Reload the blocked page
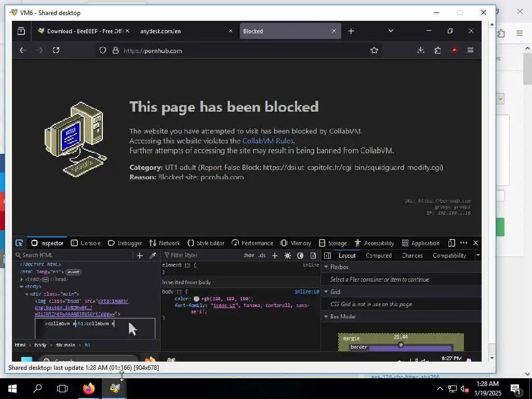 (56, 50)
